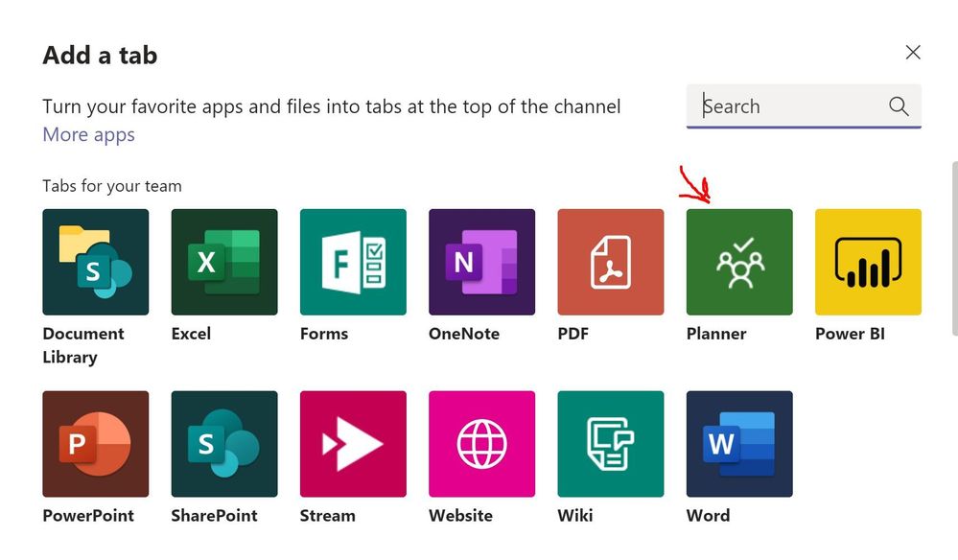Screen dimensions: 958x560
Task: Click the "Document Library" label text
Action: click(83, 345)
